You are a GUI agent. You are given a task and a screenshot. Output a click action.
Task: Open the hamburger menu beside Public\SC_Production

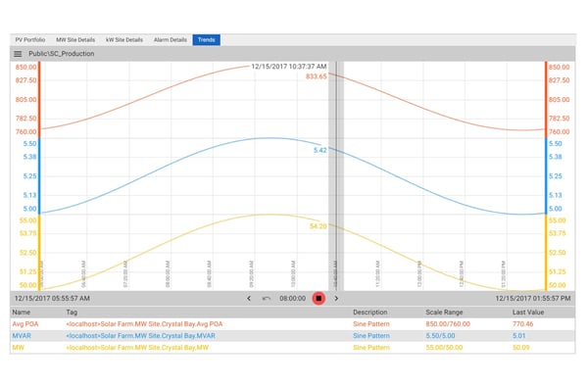click(x=18, y=54)
